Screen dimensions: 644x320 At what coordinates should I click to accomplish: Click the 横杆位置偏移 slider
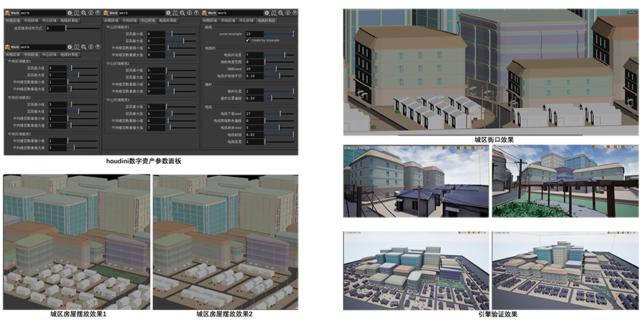click(279, 98)
